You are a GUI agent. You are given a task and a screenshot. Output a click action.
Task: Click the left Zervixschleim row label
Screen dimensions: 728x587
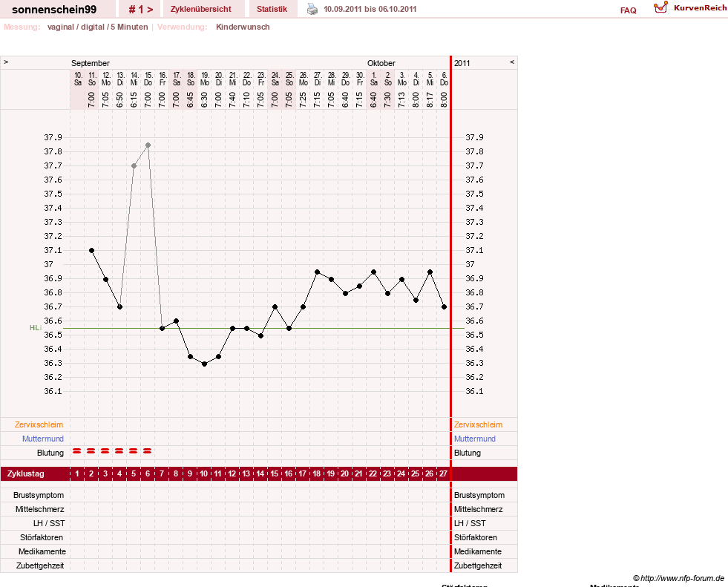tap(39, 424)
